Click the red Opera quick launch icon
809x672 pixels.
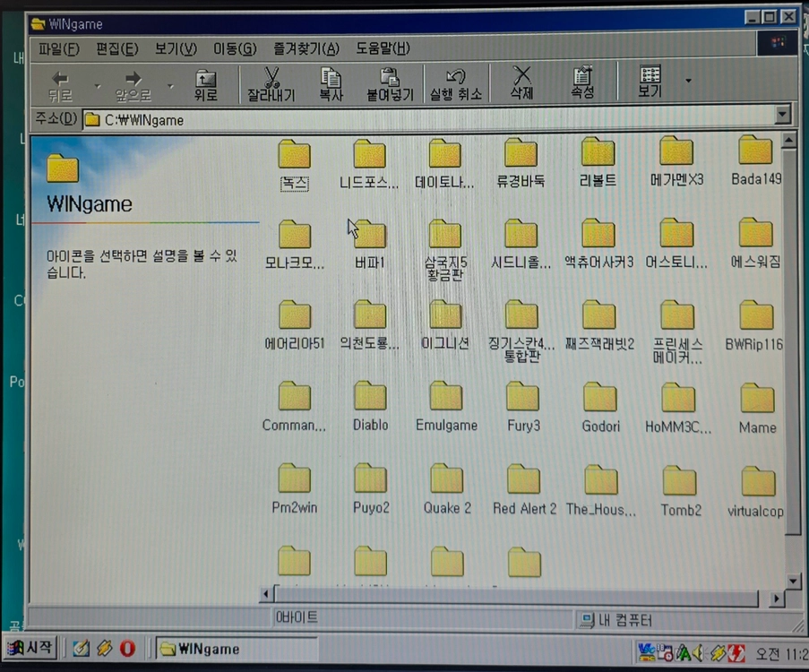coord(127,649)
